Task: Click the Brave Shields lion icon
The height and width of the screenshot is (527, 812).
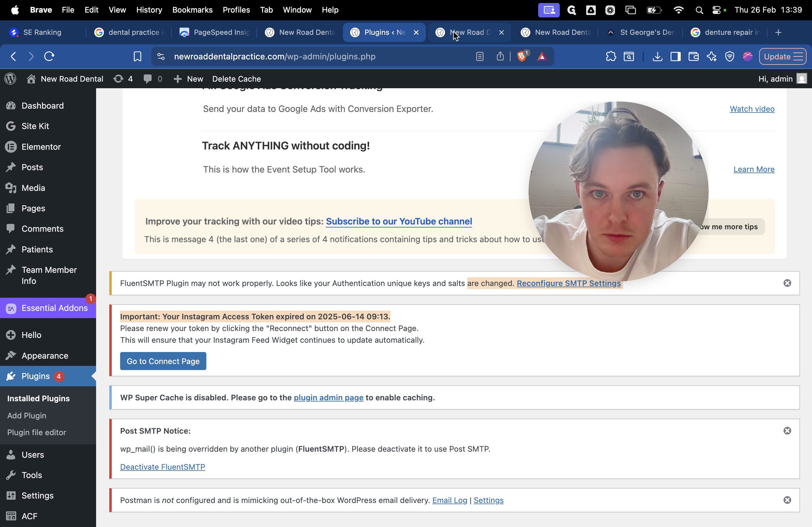Action: click(521, 56)
